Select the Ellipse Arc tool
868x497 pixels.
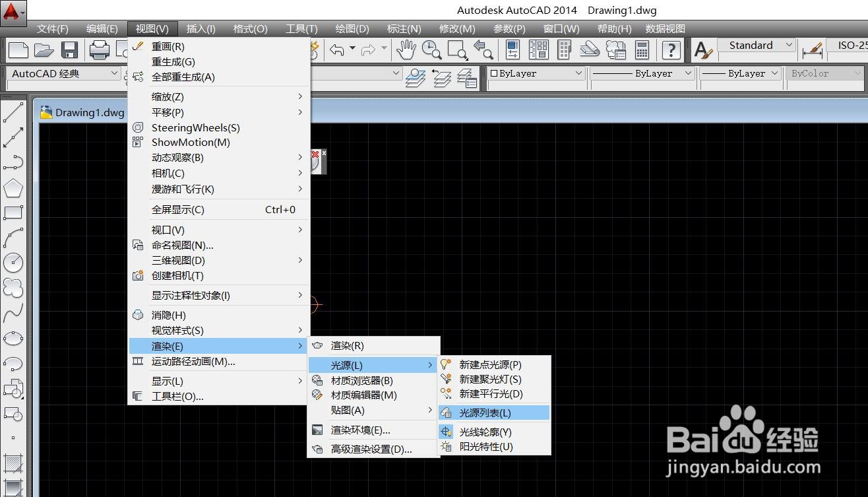pyautogui.click(x=13, y=363)
